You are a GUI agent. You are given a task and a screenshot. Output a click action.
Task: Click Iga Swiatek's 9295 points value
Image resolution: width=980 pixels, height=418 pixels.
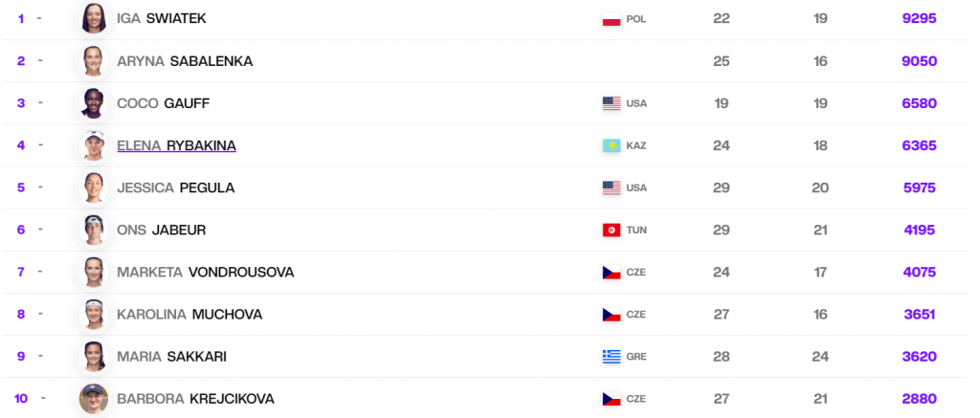(x=919, y=19)
